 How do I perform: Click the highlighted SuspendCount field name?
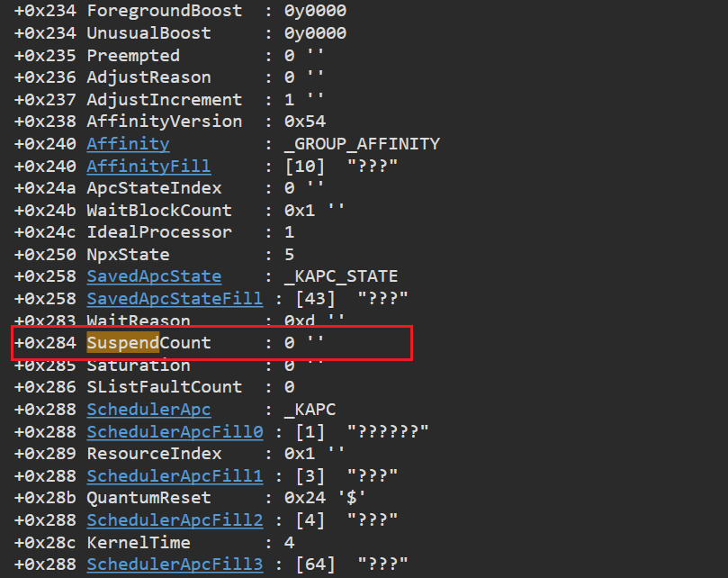[148, 343]
